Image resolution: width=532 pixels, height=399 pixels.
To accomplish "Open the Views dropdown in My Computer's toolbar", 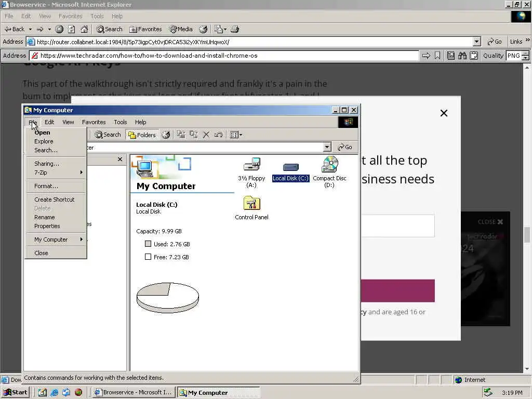I will click(236, 135).
